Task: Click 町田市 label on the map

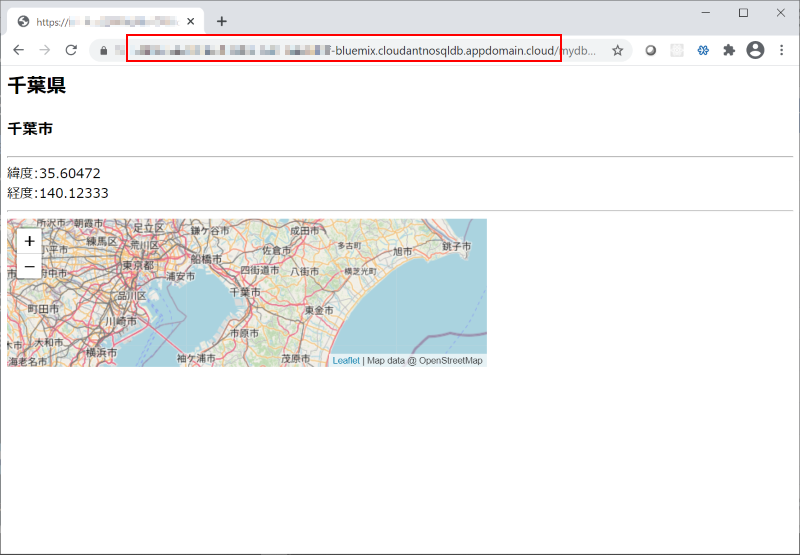Action: coord(43,309)
